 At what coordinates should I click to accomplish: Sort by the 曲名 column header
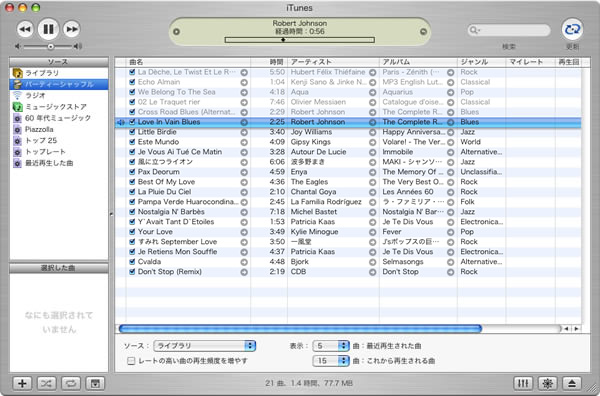click(188, 62)
